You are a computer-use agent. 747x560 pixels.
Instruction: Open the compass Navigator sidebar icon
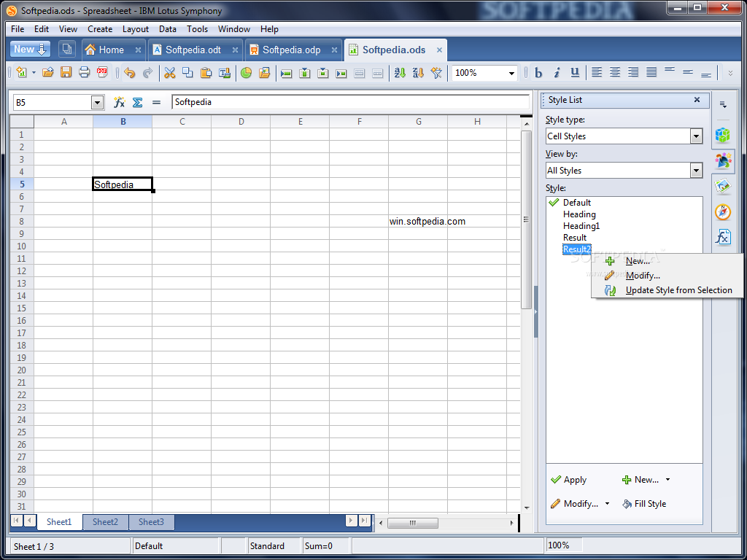click(x=723, y=212)
